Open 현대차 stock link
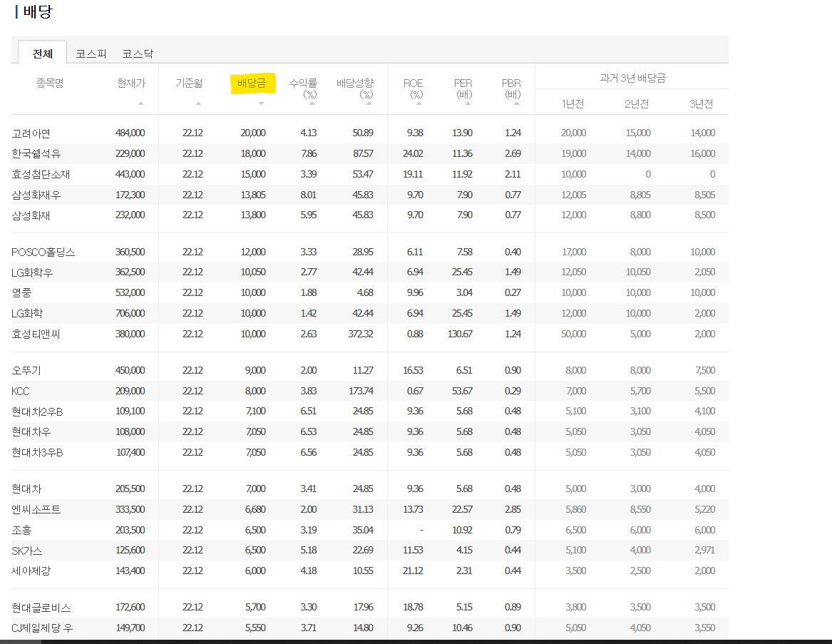Image resolution: width=832 pixels, height=644 pixels. 26,489
